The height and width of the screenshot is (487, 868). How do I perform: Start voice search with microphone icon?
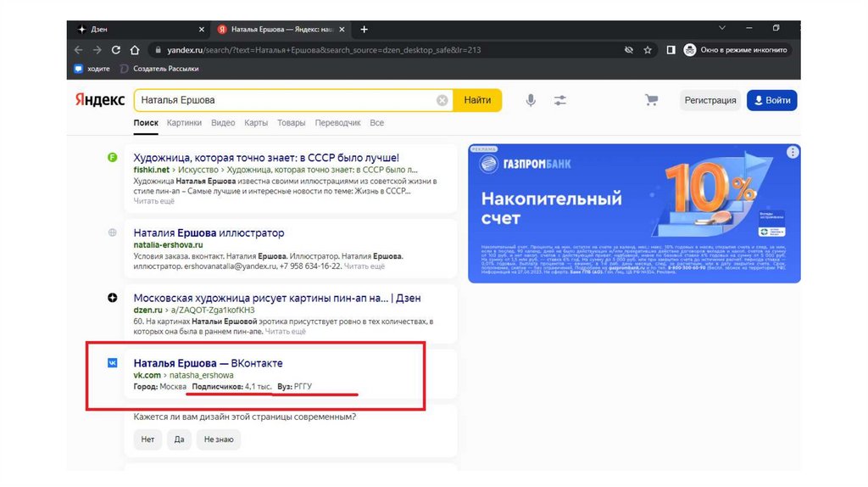point(531,100)
